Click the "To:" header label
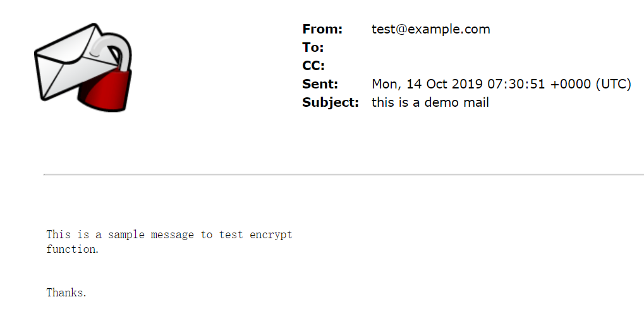The height and width of the screenshot is (309, 644). (x=313, y=47)
